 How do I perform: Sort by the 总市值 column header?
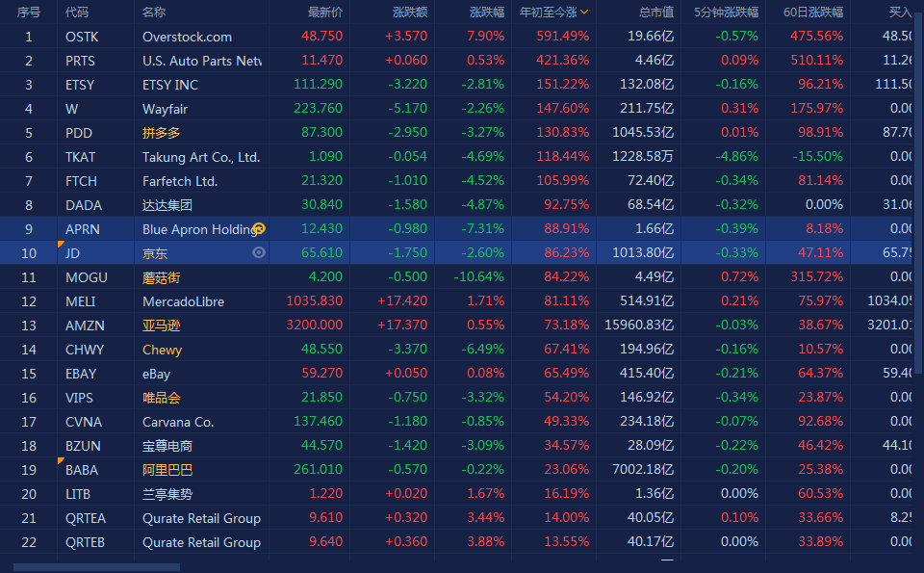[x=656, y=12]
